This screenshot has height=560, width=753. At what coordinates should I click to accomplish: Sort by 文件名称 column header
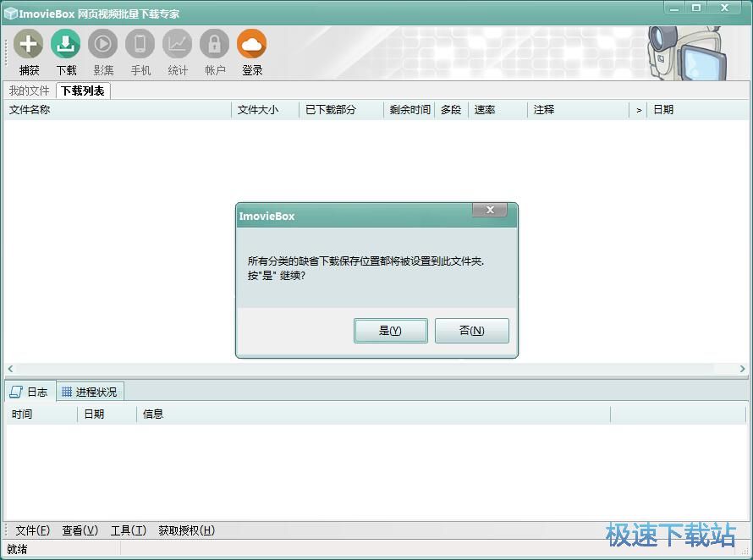click(118, 110)
